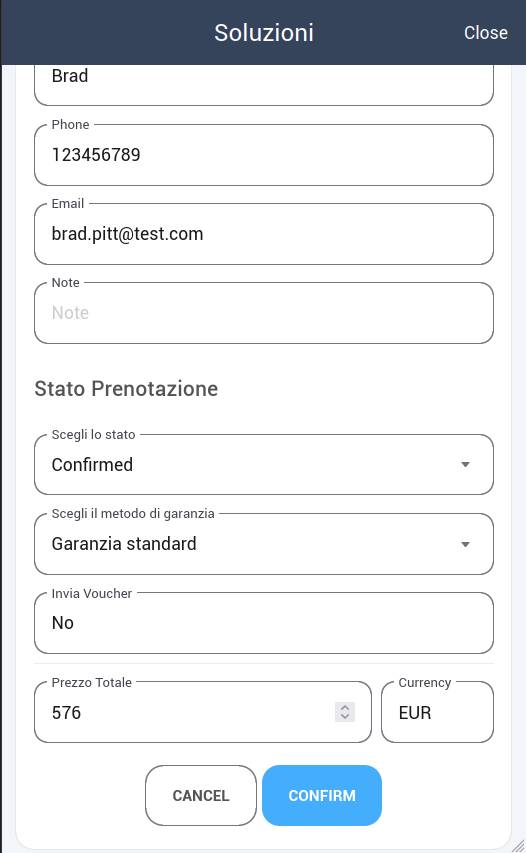Screen dimensions: 526x853
Task: Click the Currency field showing EUR
Action: click(437, 712)
